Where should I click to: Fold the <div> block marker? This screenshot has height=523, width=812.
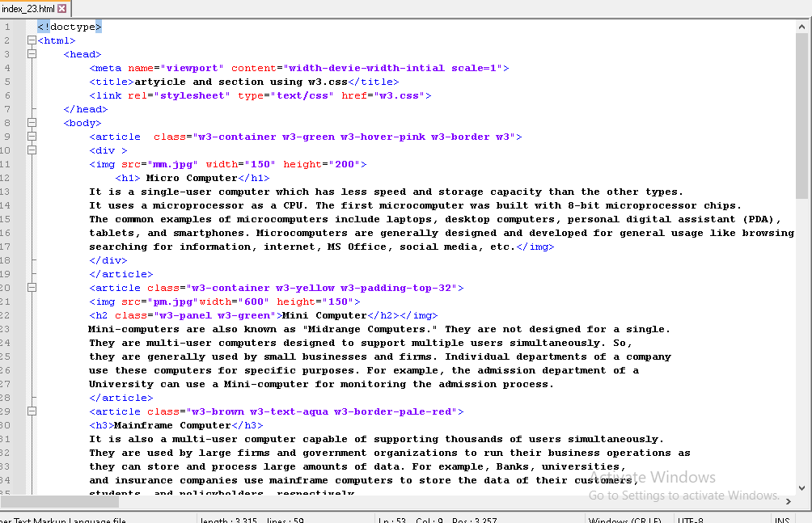coord(32,150)
